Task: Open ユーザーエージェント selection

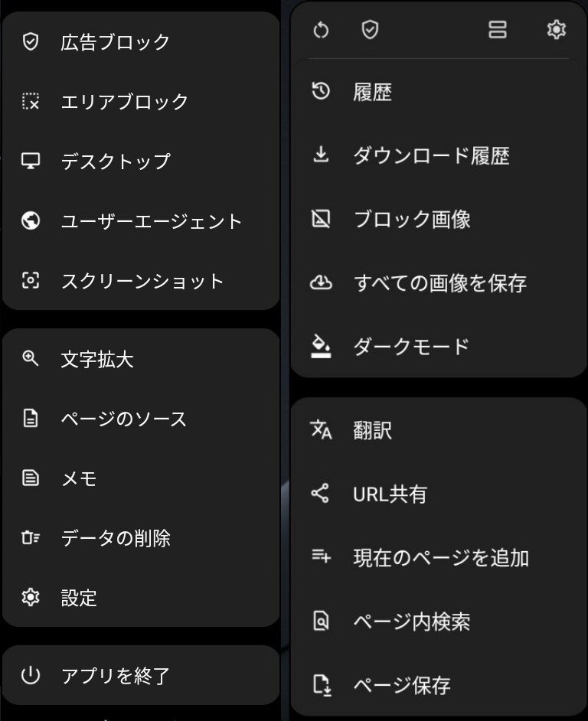Action: click(151, 221)
